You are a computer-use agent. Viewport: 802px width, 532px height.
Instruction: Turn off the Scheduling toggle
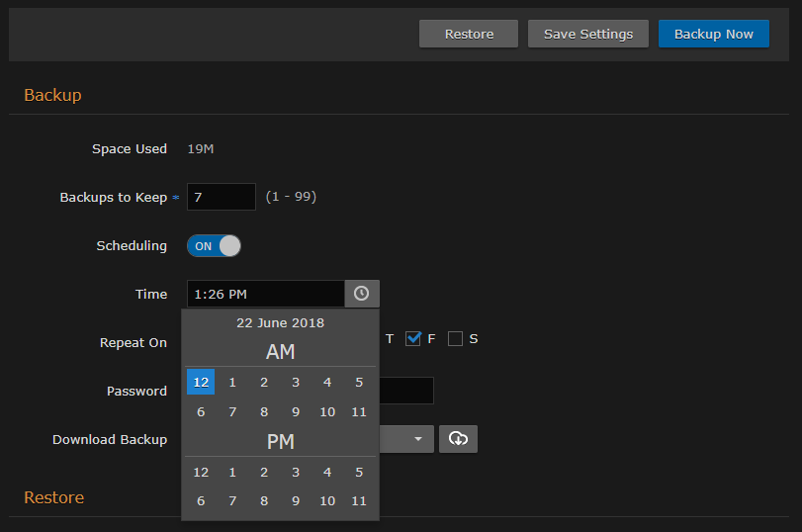pos(214,246)
